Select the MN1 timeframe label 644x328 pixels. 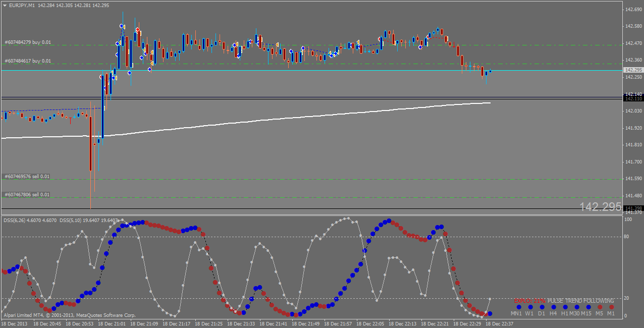tap(516, 313)
